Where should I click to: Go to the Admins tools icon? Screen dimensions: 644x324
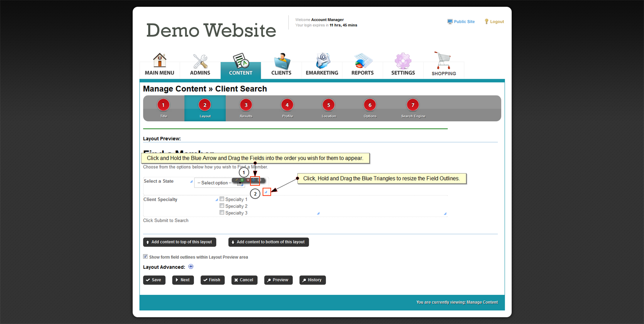point(200,61)
